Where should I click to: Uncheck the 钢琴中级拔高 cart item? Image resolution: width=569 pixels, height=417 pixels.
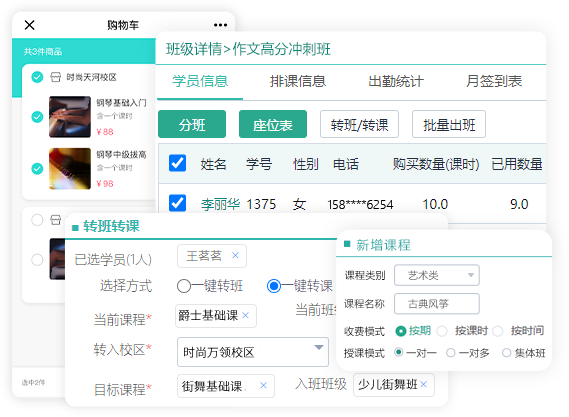37,168
